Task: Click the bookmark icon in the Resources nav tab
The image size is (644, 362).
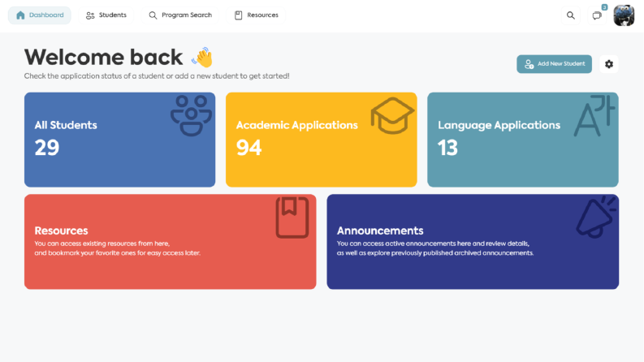Action: coord(238,15)
